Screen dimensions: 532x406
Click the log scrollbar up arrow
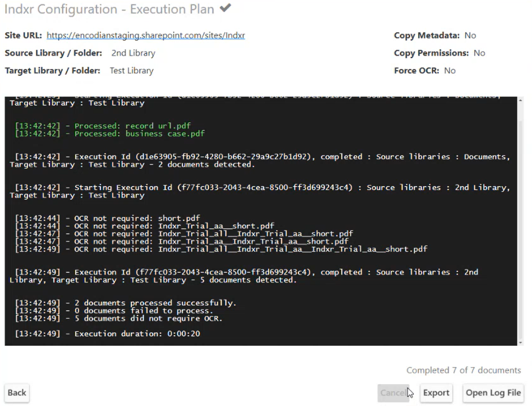pyautogui.click(x=521, y=101)
